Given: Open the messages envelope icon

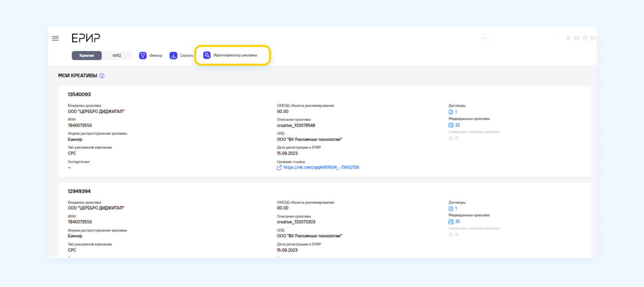Looking at the screenshot, I should 577,38.
